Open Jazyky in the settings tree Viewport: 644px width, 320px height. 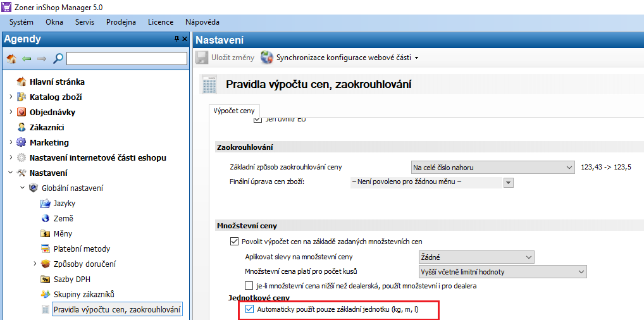point(64,203)
